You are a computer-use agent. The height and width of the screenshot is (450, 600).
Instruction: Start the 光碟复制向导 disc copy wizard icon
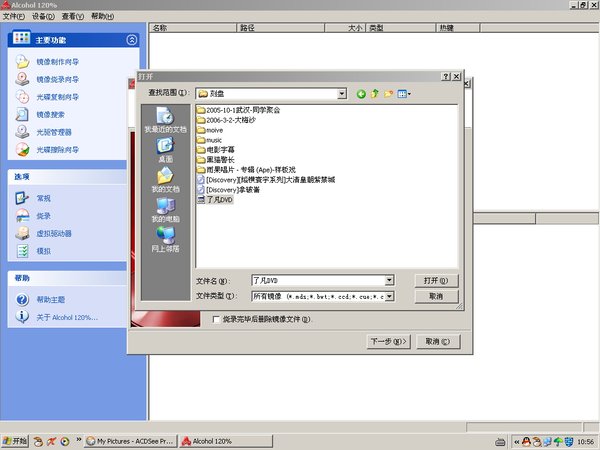pyautogui.click(x=22, y=97)
